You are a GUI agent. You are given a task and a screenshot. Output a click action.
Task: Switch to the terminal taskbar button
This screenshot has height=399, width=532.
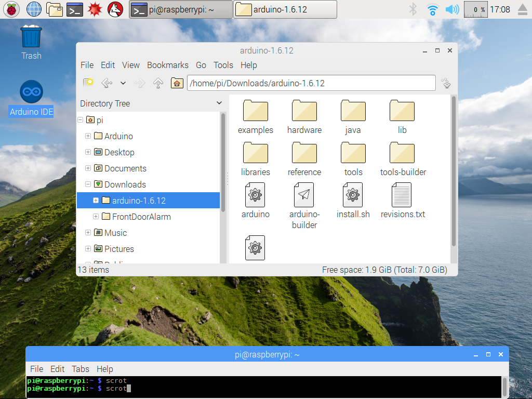click(180, 9)
